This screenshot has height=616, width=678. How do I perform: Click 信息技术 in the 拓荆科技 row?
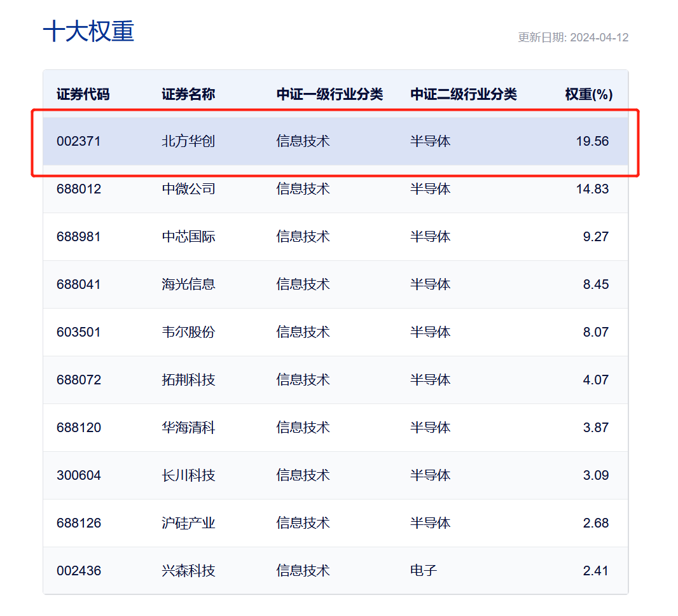(x=303, y=380)
